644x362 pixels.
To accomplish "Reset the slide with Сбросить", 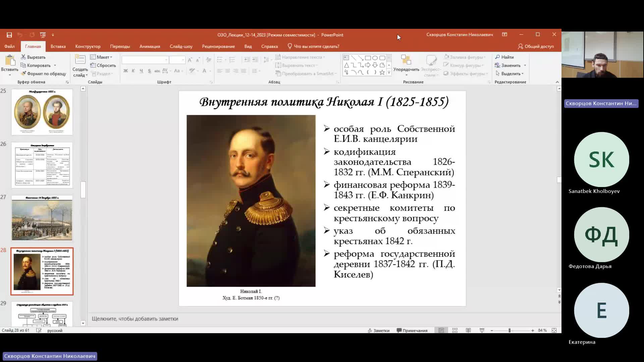I will (103, 65).
